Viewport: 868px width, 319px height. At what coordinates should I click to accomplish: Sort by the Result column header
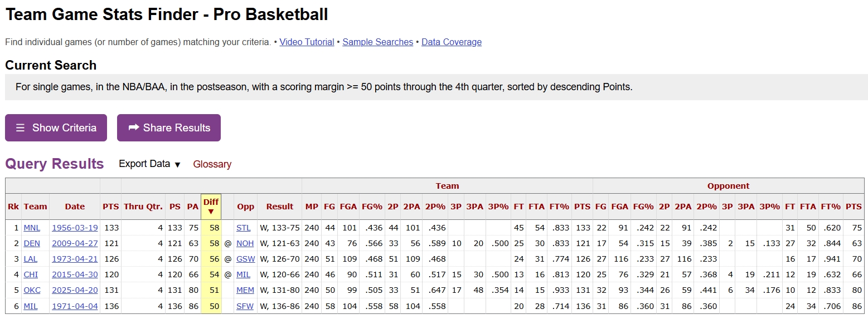click(279, 207)
